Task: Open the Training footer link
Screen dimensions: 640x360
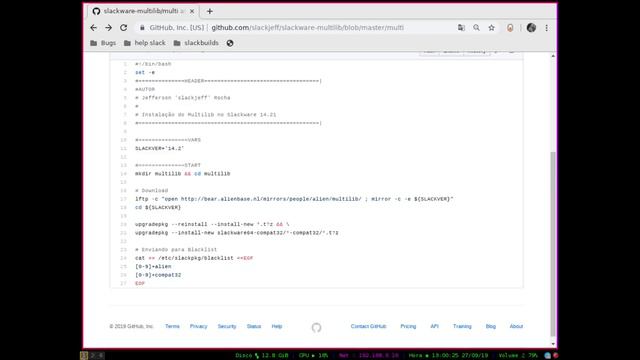Action: (462, 327)
